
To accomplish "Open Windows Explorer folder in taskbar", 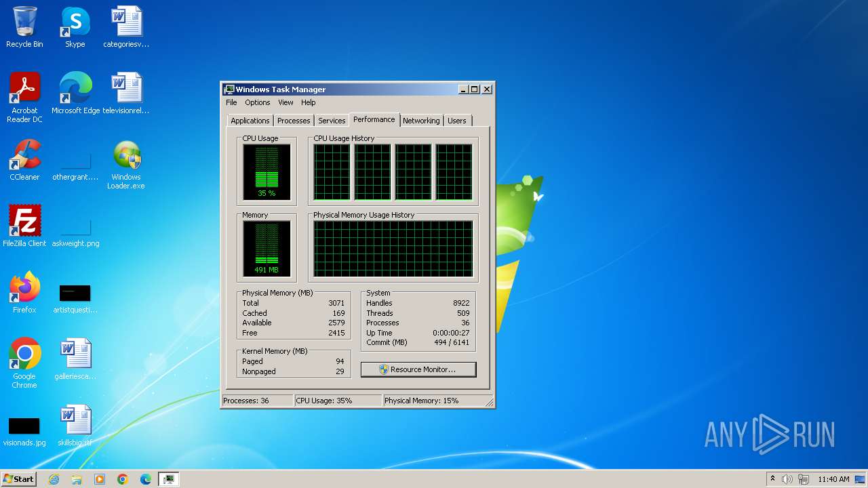I will pos(77,479).
